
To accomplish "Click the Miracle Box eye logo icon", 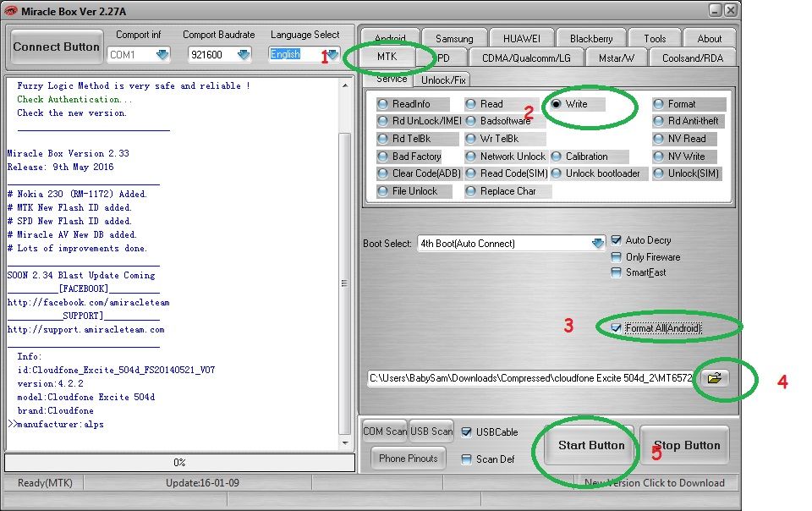I will (10, 11).
